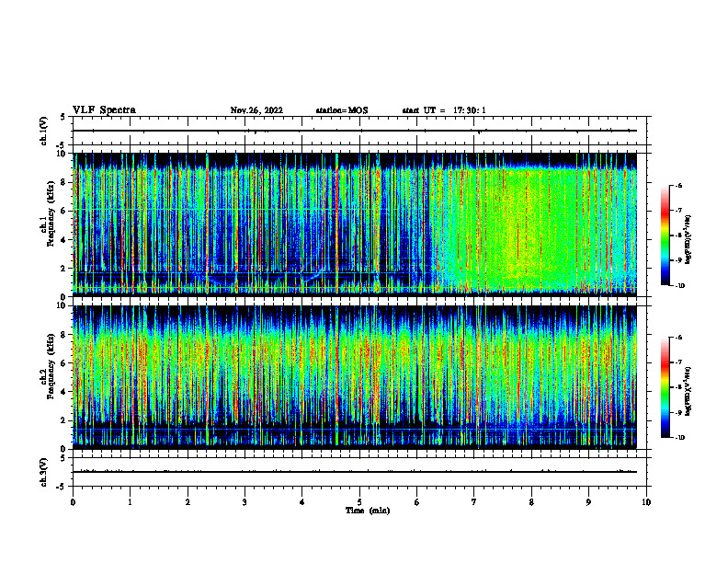The width and height of the screenshot is (728, 563).
Task: Click the "6" kHz tick on ch.1 axis
Action: (x=64, y=212)
